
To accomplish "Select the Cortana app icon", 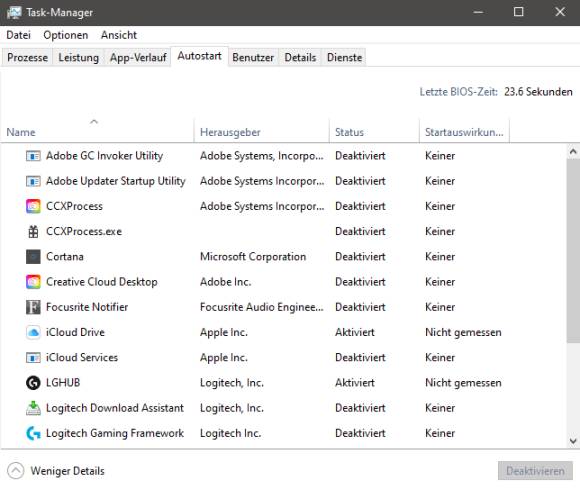I will point(33,256).
